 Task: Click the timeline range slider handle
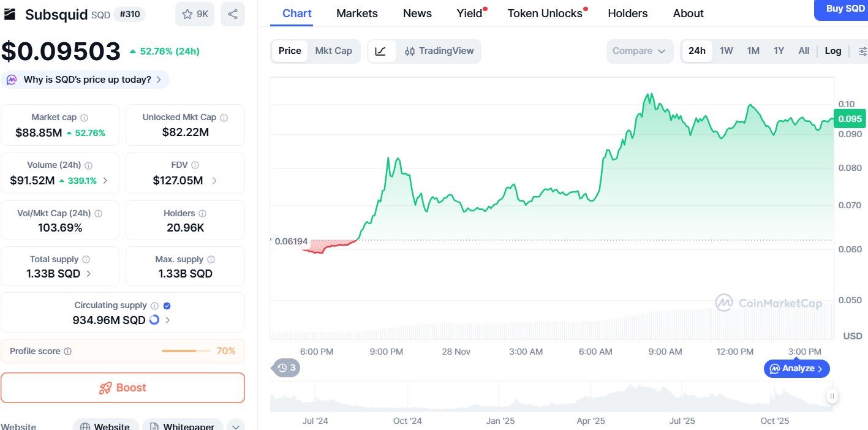pyautogui.click(x=831, y=396)
